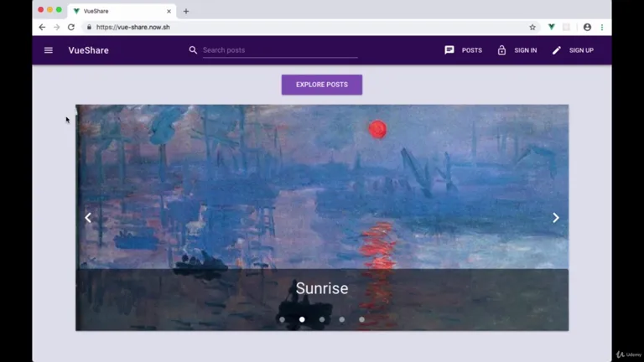Click the EXPLORE POSTS button
The height and width of the screenshot is (362, 644).
click(322, 85)
